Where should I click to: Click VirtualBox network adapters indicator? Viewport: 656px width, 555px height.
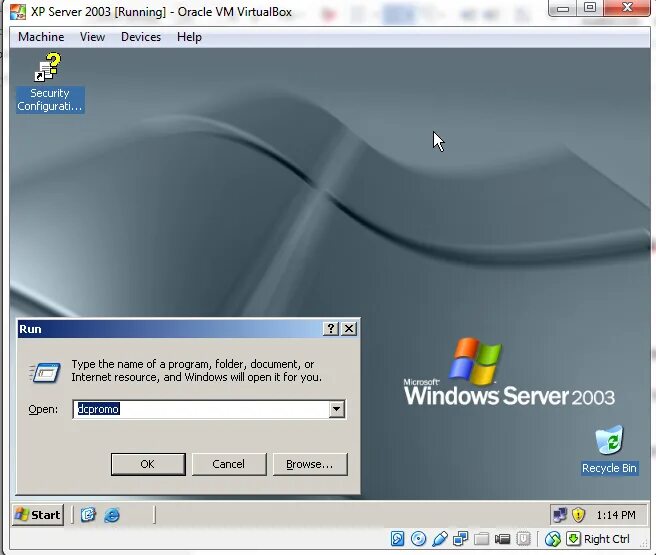[460, 539]
